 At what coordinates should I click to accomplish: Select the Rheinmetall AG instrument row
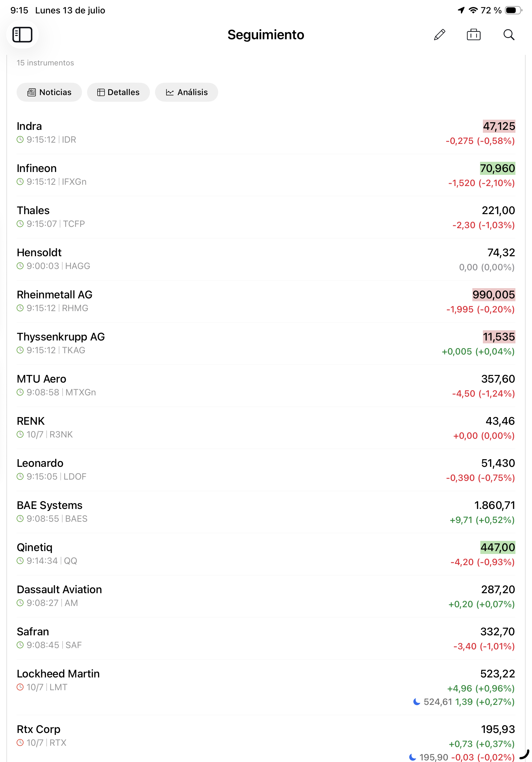click(266, 301)
